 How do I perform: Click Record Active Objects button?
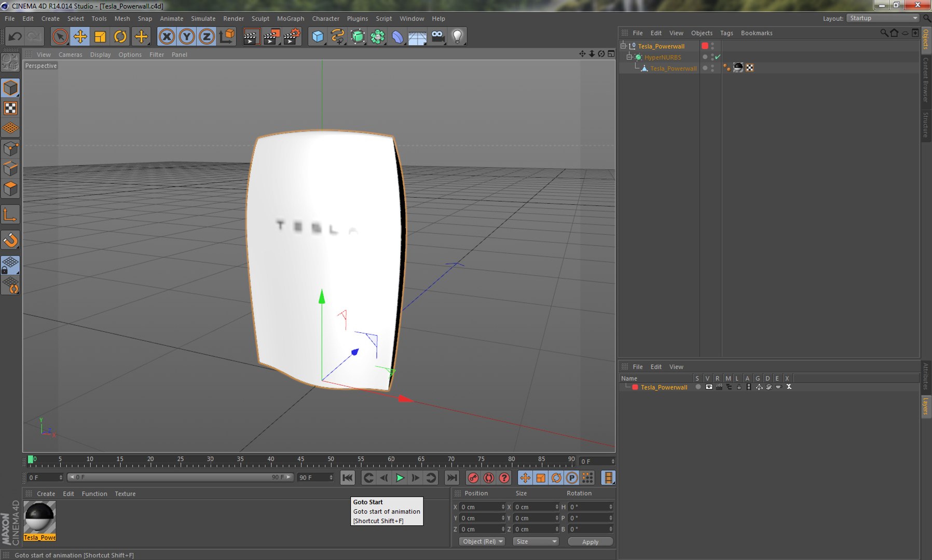[473, 478]
